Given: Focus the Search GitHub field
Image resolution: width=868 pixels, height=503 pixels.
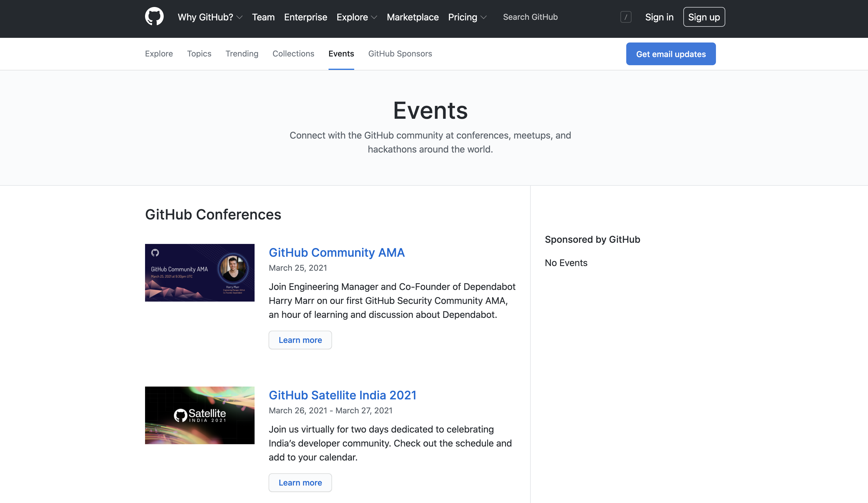Looking at the screenshot, I should (551, 17).
